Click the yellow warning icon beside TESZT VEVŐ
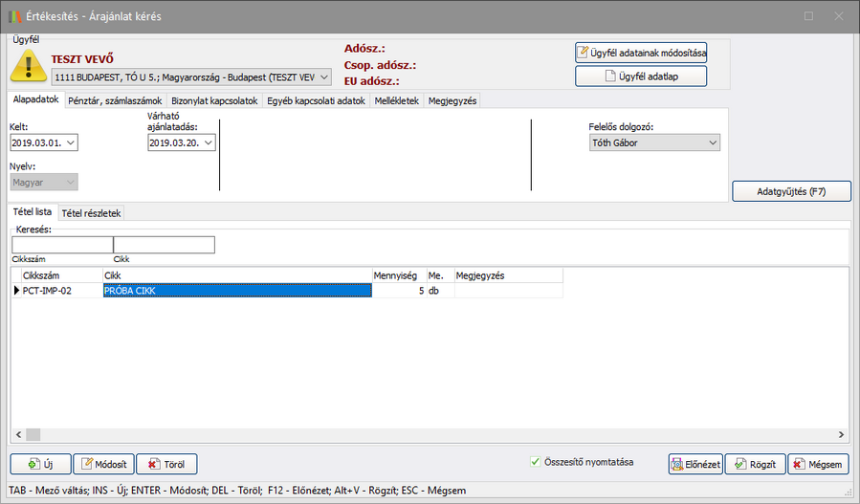Viewport: 860px width, 504px height. point(29,65)
